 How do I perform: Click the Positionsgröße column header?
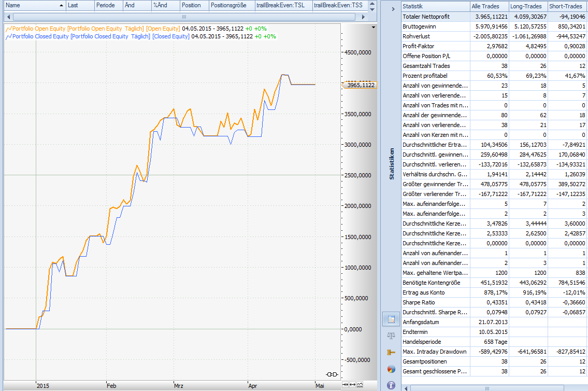pos(231,5)
